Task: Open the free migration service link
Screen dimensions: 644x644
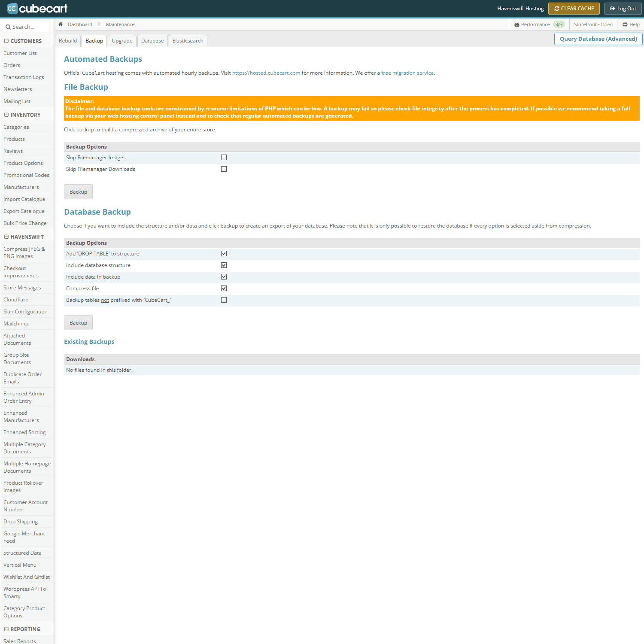Action: pos(407,73)
